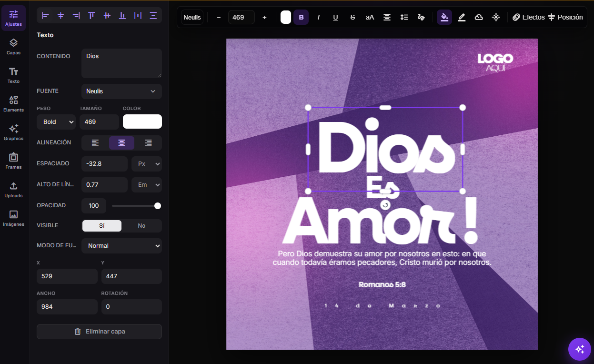Image resolution: width=594 pixels, height=364 pixels.
Task: Open the Frames sidebar section
Action: pyautogui.click(x=13, y=161)
